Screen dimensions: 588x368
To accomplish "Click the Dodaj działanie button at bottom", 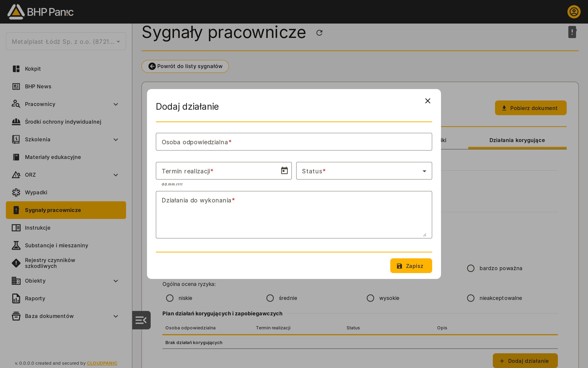I will point(525,361).
